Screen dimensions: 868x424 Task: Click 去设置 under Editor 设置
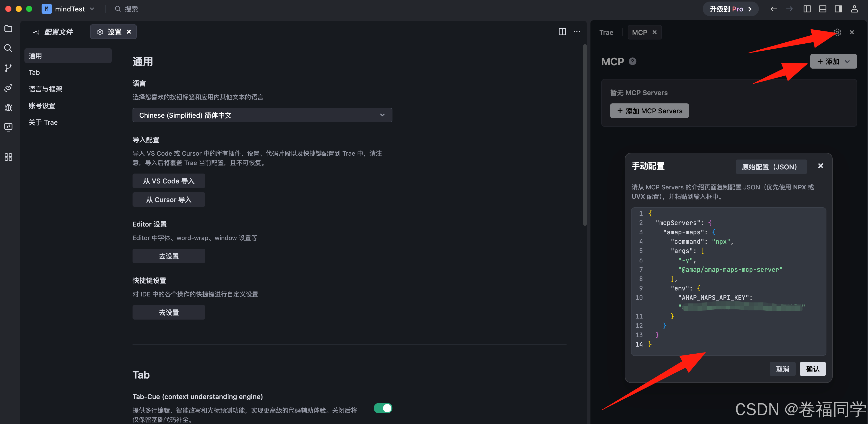[168, 256]
